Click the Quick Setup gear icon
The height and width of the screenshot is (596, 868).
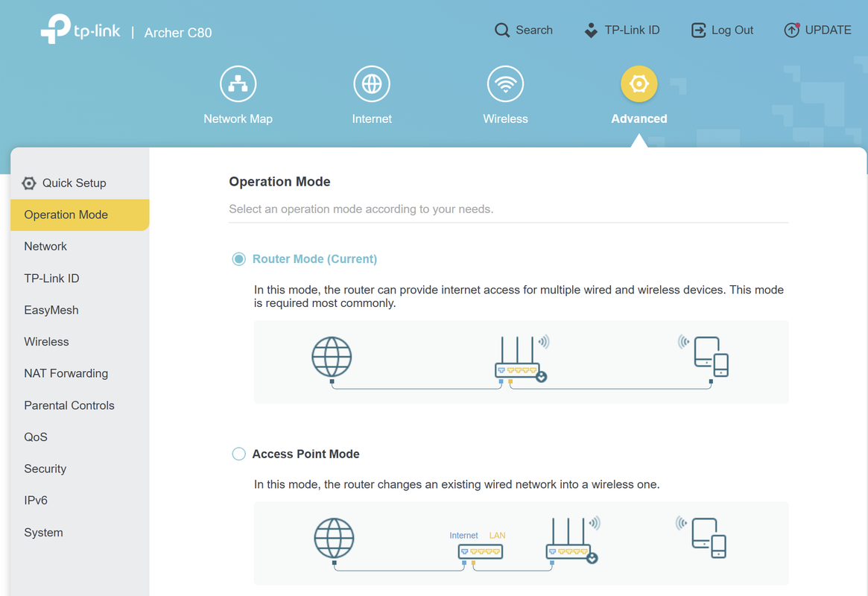tap(29, 183)
